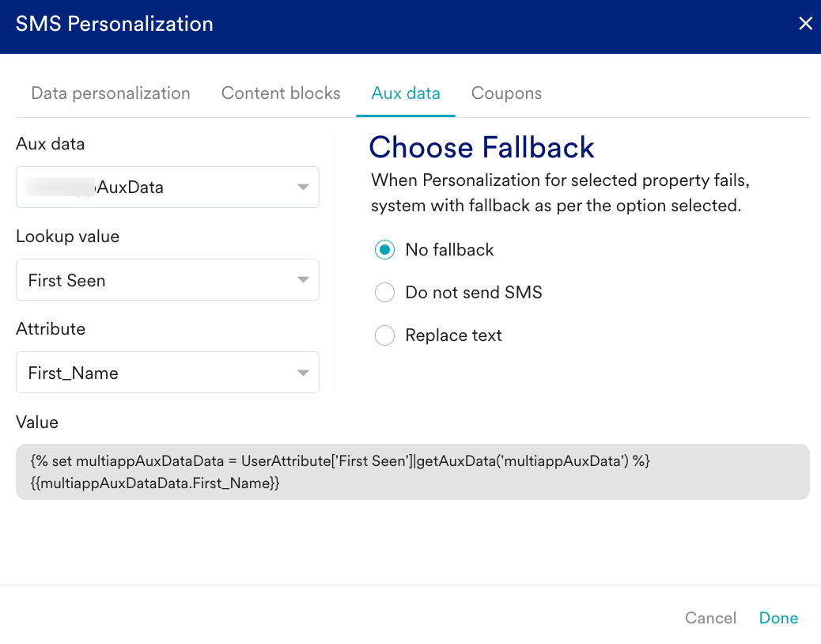Click the Attribute dropdown arrow
The width and height of the screenshot is (821, 644).
pos(302,373)
